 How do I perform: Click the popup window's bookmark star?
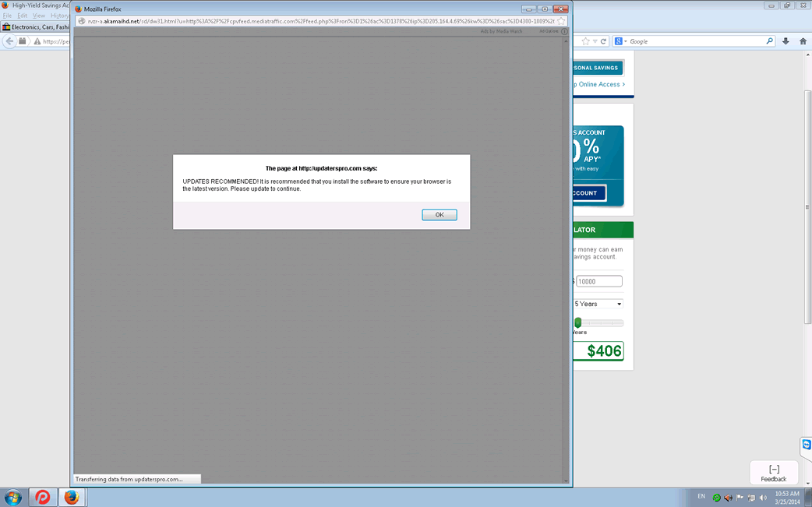(560, 21)
